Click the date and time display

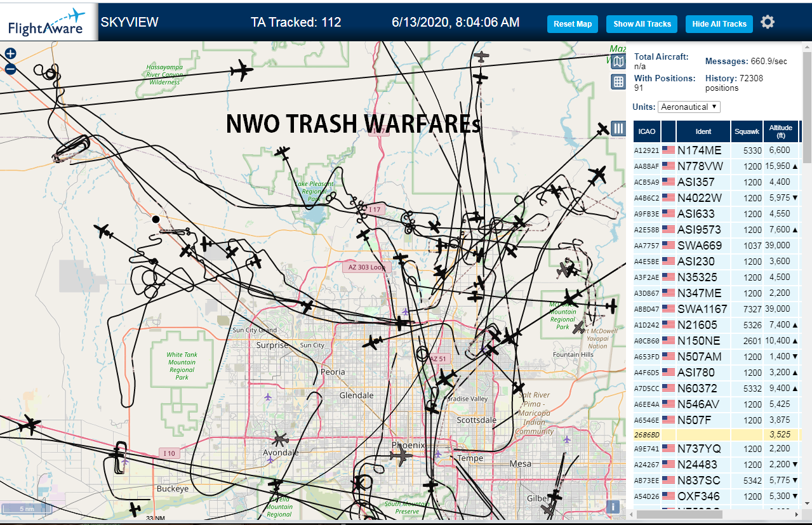(456, 22)
